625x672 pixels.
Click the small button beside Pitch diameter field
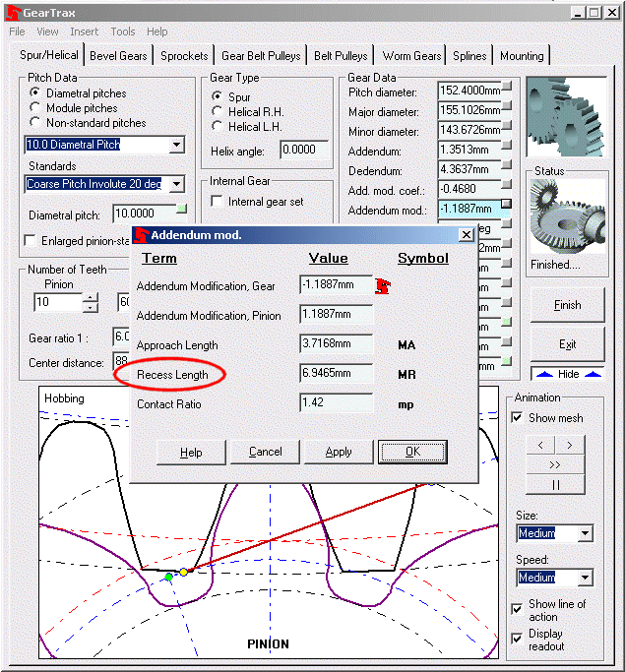pyautogui.click(x=507, y=87)
